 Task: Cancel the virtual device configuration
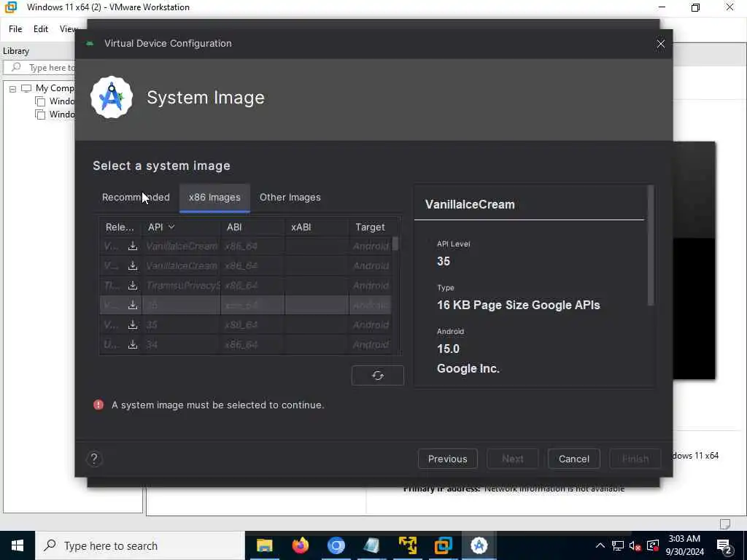[573, 459]
